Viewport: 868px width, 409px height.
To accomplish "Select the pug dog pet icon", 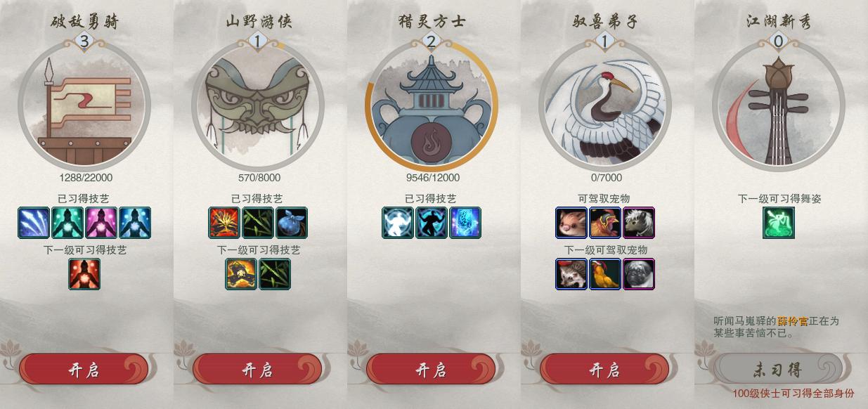I will tap(639, 273).
